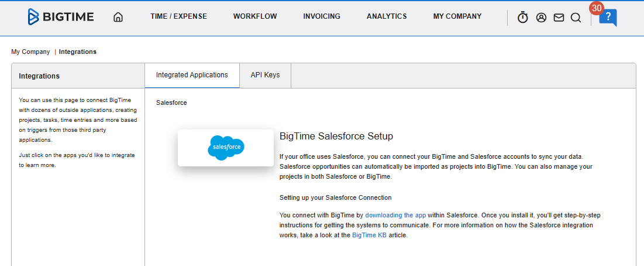Go to the home icon
Screen dimensions: 644x266
118,17
